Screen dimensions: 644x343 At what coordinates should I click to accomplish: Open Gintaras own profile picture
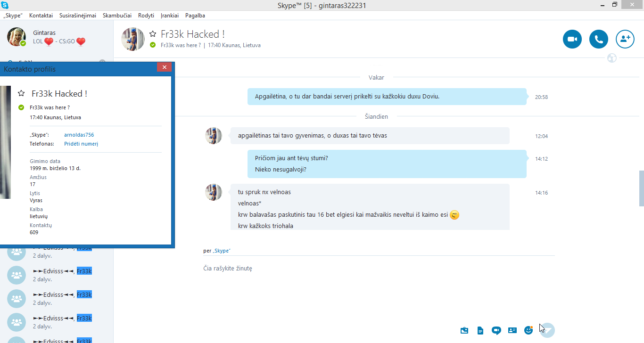click(17, 37)
